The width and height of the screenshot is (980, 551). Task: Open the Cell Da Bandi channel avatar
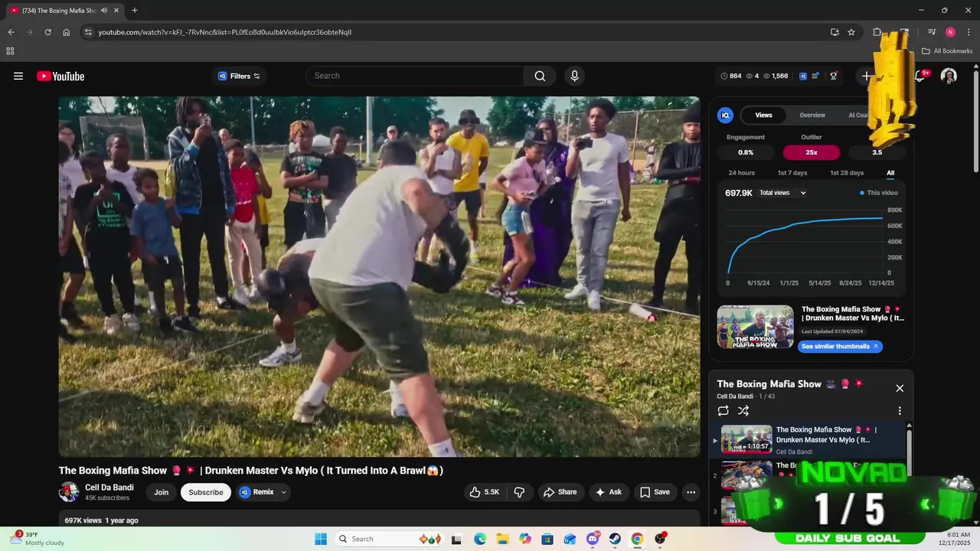coord(69,492)
